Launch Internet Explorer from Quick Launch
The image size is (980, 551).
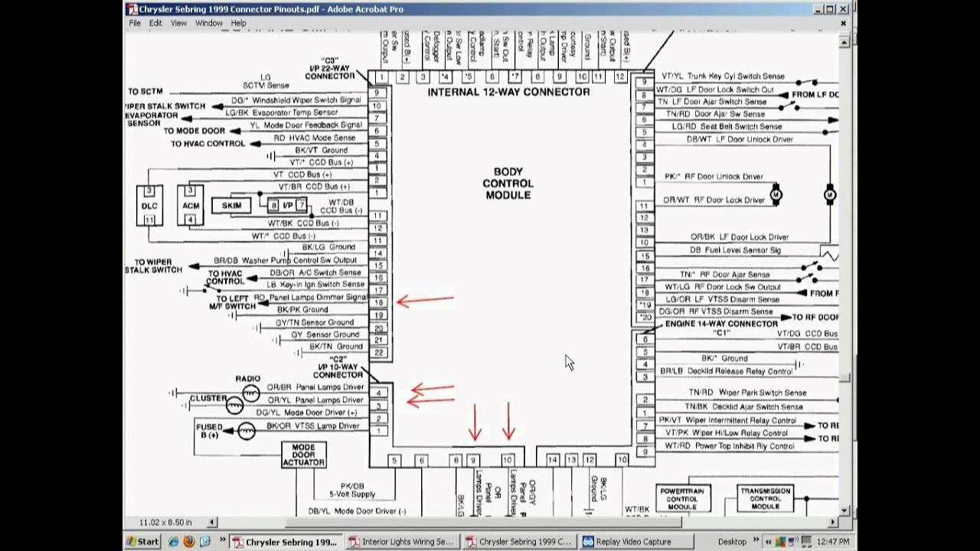coord(174,542)
